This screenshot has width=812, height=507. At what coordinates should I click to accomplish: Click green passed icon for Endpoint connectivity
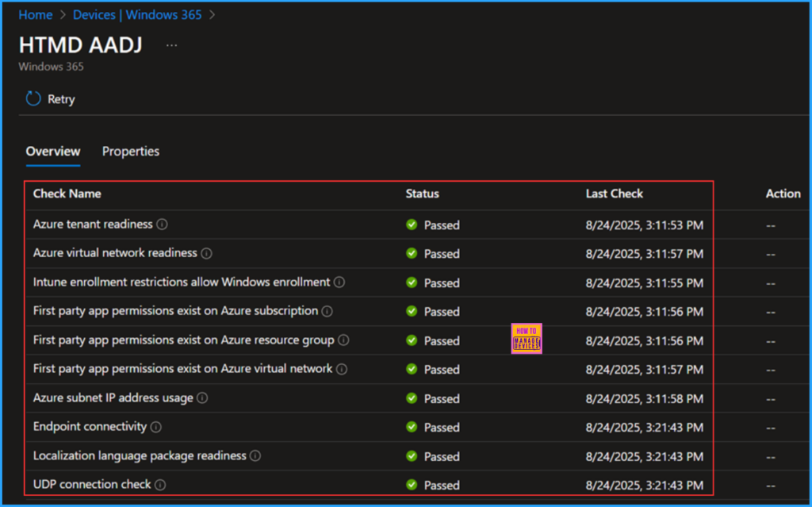pos(412,427)
